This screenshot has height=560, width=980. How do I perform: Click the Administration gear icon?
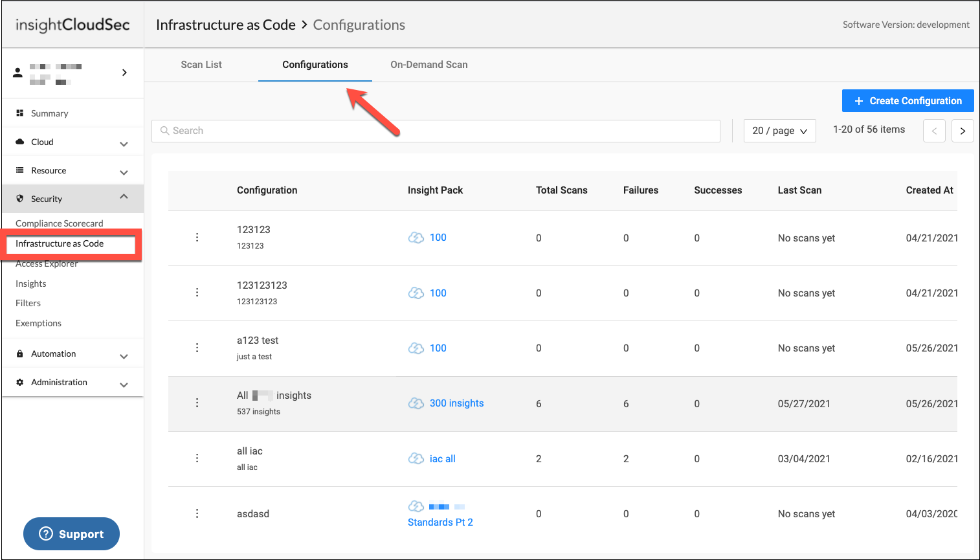[20, 383]
